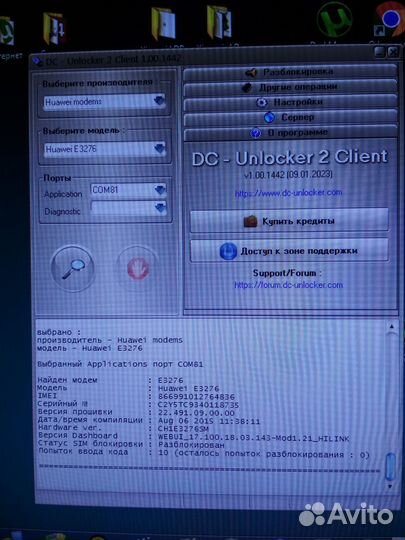Viewport: 405px width, 540px height.
Task: Click the WEBUI Dashboard version text
Action: [253, 438]
